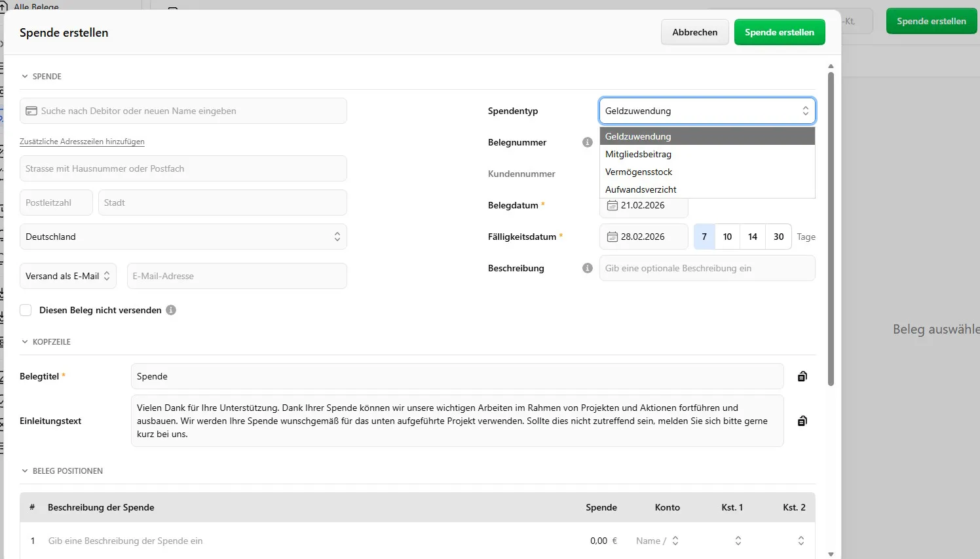The image size is (980, 559).
Task: Enable 'Diesen Beleg nicht versenden' checkbox
Action: [26, 310]
